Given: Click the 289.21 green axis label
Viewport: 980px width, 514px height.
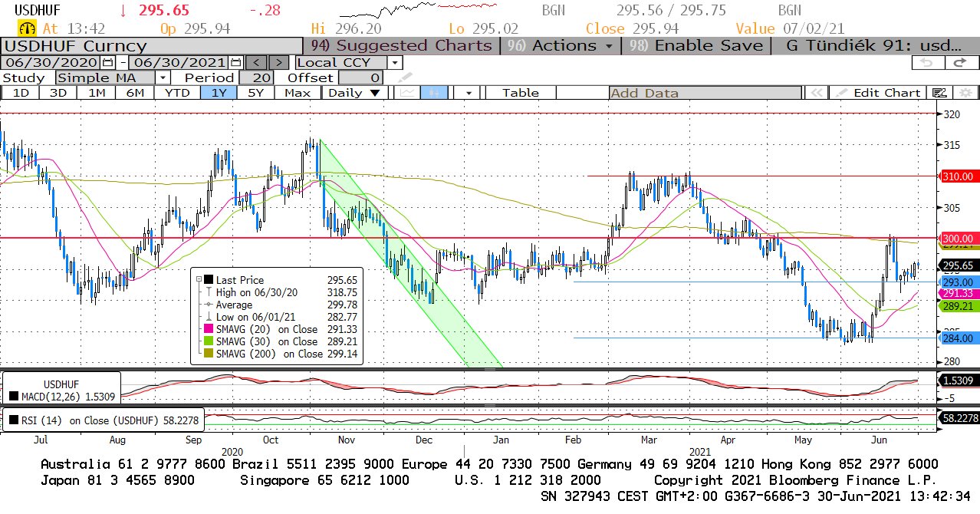Looking at the screenshot, I should pyautogui.click(x=959, y=305).
